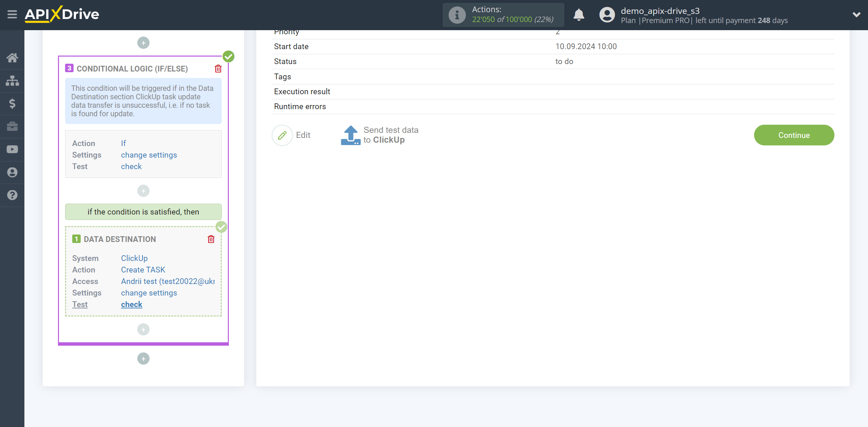Click the Tags row label
The height and width of the screenshot is (427, 868).
282,77
